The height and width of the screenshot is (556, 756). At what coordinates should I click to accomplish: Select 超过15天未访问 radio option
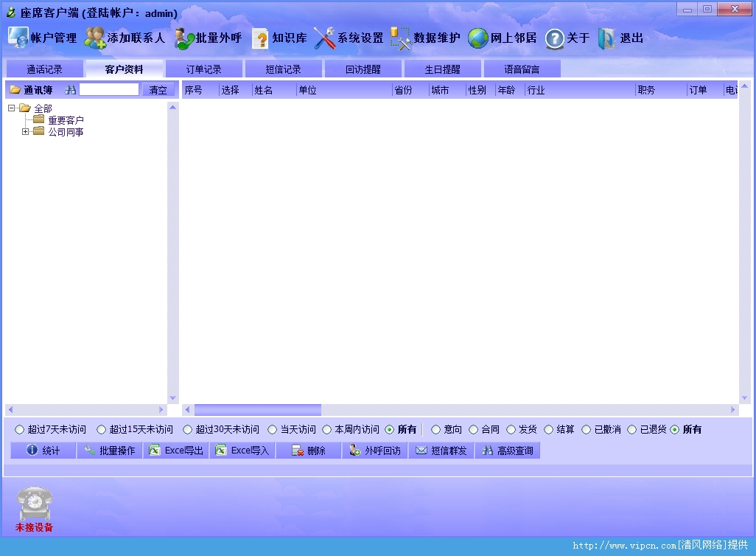coord(101,430)
